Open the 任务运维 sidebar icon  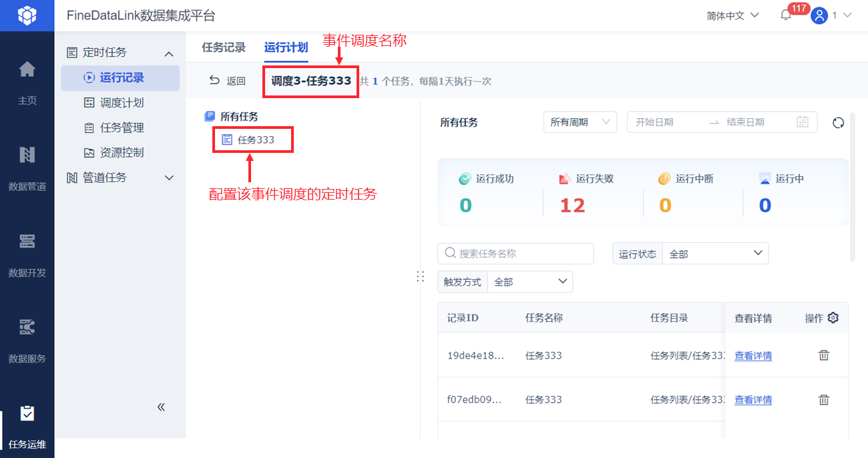click(x=27, y=413)
